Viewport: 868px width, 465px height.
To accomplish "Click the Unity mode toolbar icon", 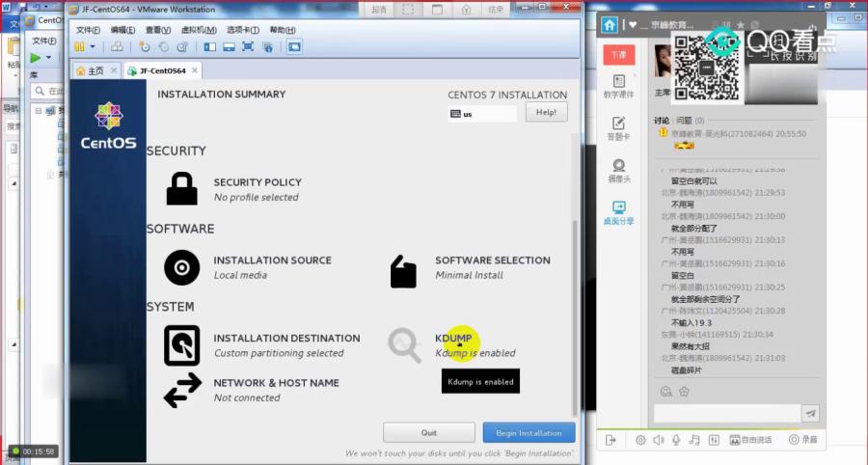I will tap(267, 47).
